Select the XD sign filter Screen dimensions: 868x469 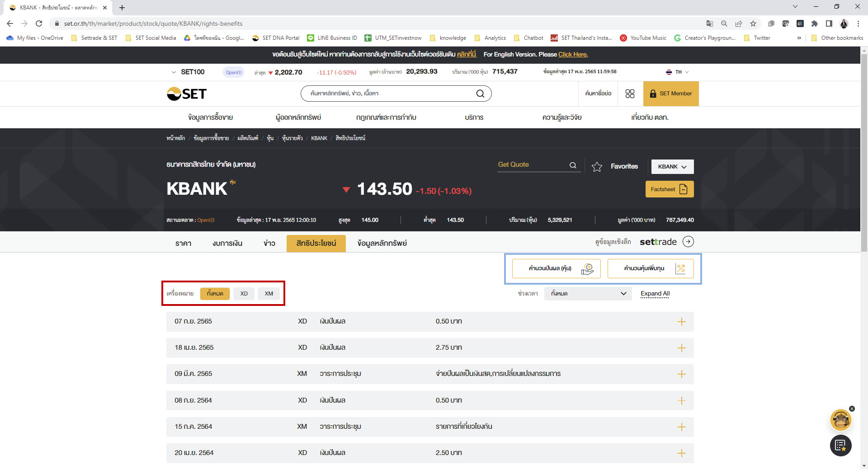(x=244, y=294)
